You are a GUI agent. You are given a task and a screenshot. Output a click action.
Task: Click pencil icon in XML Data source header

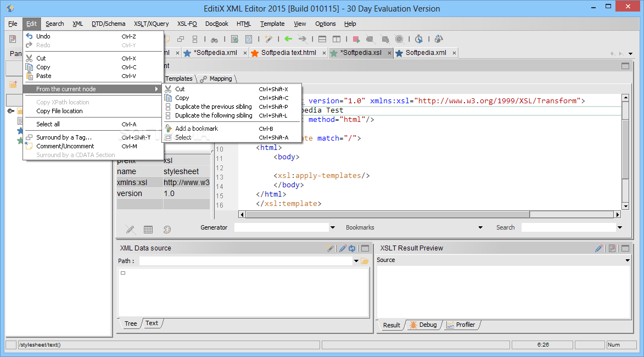click(x=343, y=248)
